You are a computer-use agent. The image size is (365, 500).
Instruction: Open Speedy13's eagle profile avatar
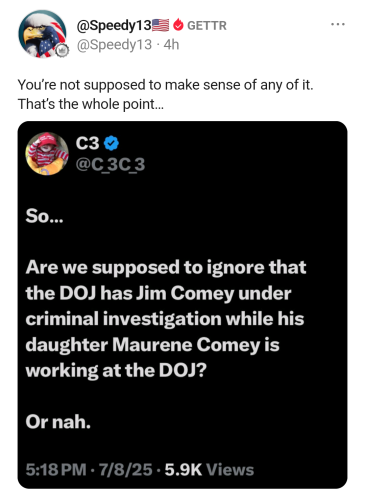point(42,34)
